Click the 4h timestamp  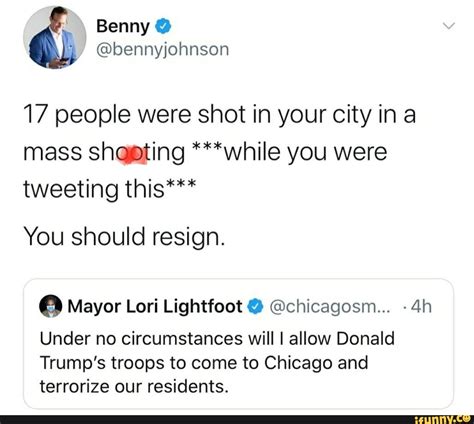click(x=421, y=306)
